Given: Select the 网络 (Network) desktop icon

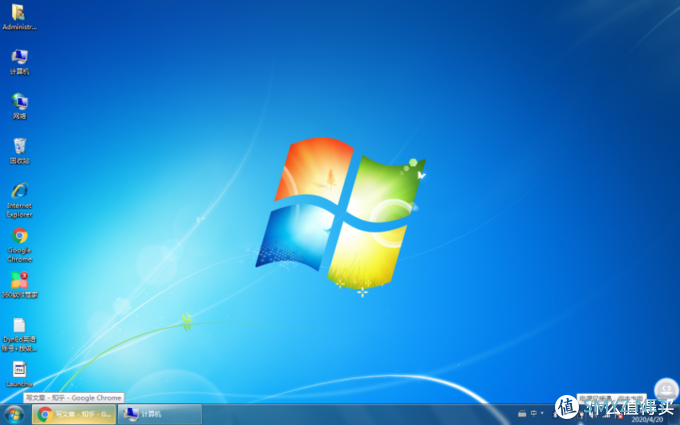Looking at the screenshot, I should pyautogui.click(x=19, y=107).
